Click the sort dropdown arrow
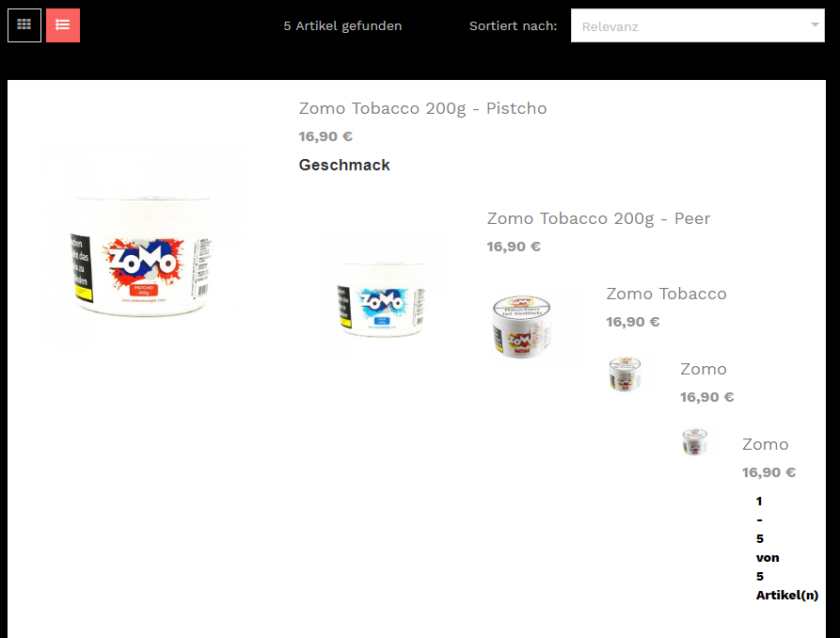Screen dimensions: 840x638 [815, 24]
